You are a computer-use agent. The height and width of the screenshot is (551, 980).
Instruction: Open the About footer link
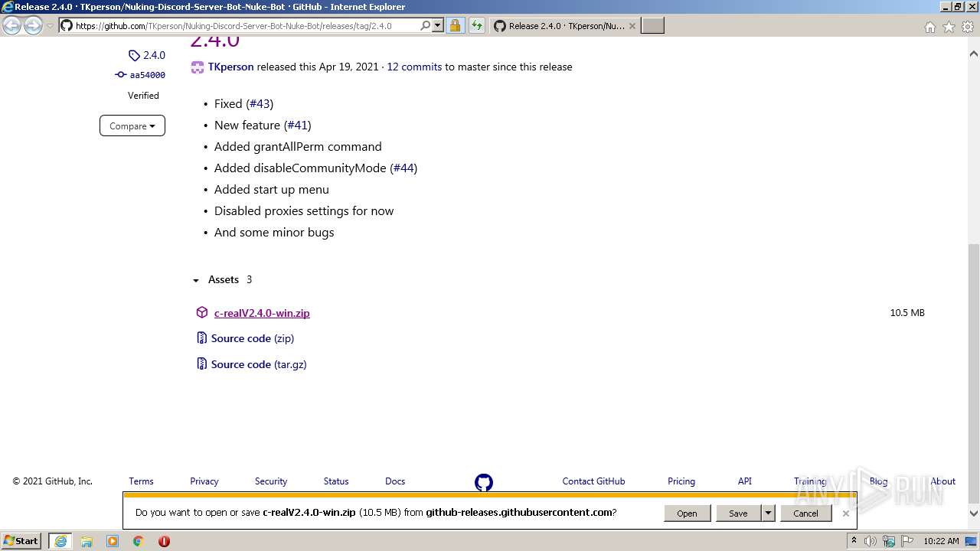click(x=943, y=481)
